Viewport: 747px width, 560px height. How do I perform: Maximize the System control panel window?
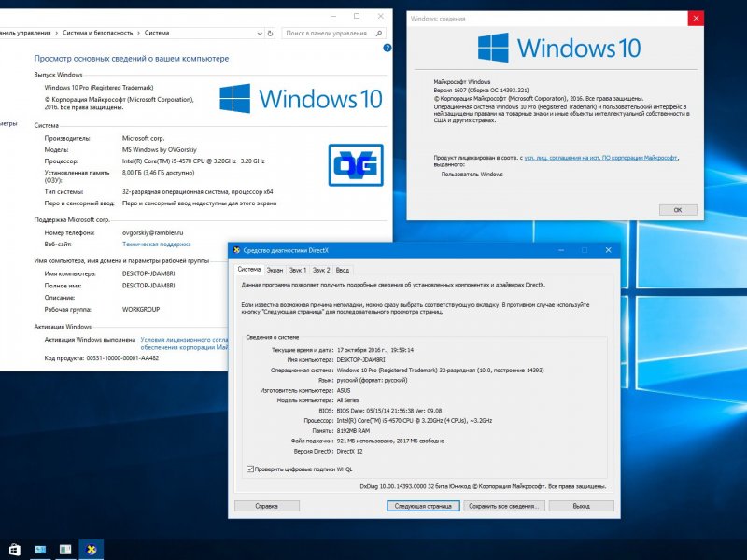click(357, 16)
